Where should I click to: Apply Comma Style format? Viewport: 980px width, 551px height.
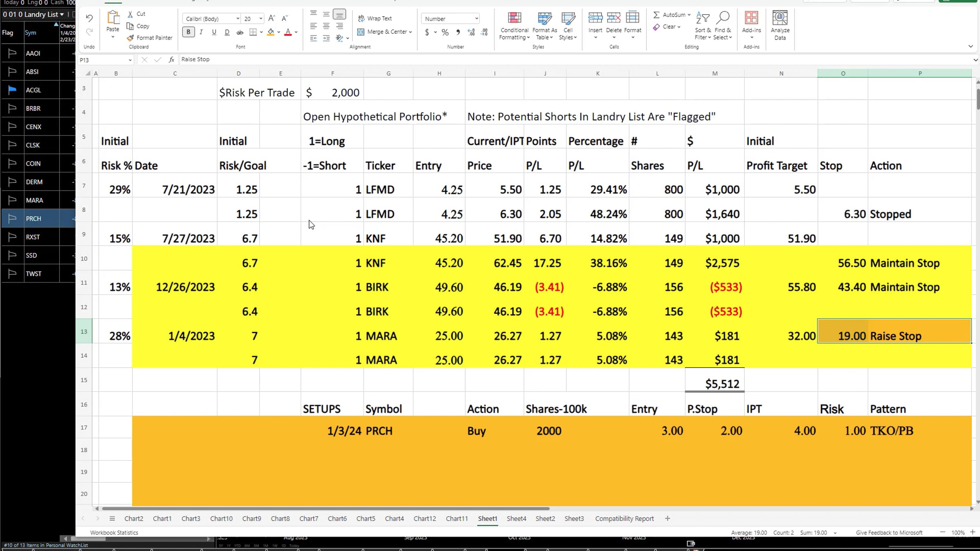458,32
